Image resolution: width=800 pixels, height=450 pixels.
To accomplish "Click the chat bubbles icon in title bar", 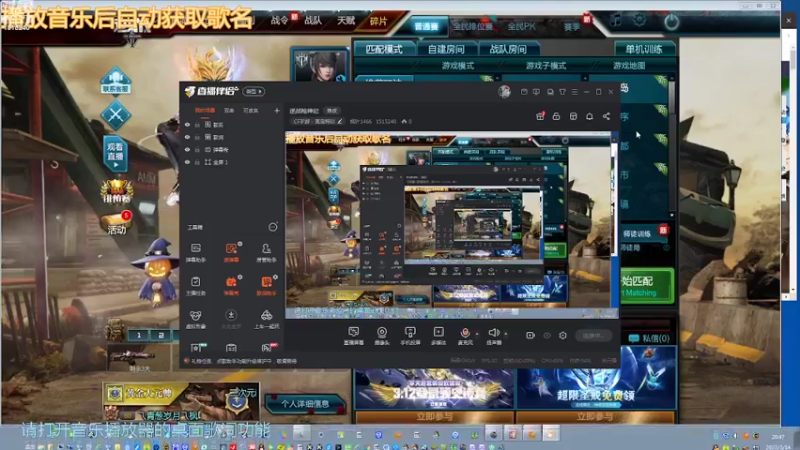I will [x=550, y=92].
